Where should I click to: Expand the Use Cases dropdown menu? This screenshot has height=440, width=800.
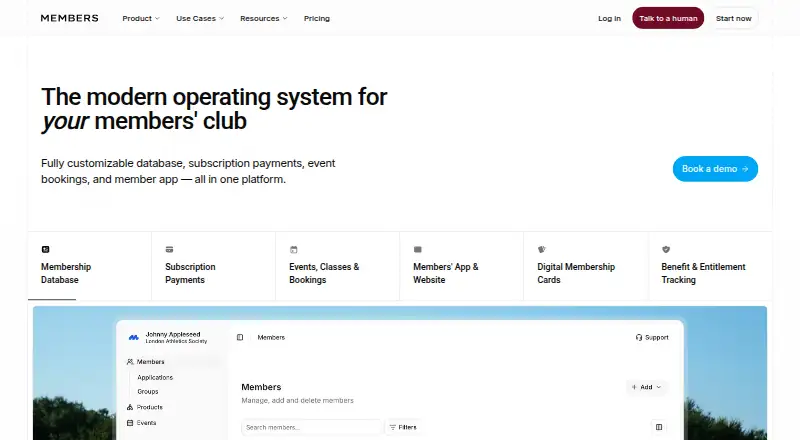click(x=200, y=18)
